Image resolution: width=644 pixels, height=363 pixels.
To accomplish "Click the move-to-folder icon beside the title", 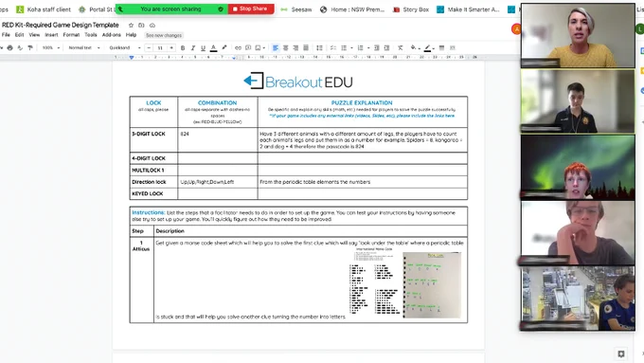I will [141, 25].
